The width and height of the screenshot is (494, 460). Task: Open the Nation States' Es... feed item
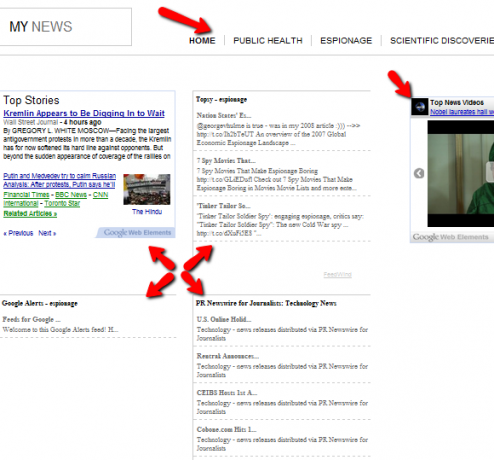pyautogui.click(x=224, y=115)
